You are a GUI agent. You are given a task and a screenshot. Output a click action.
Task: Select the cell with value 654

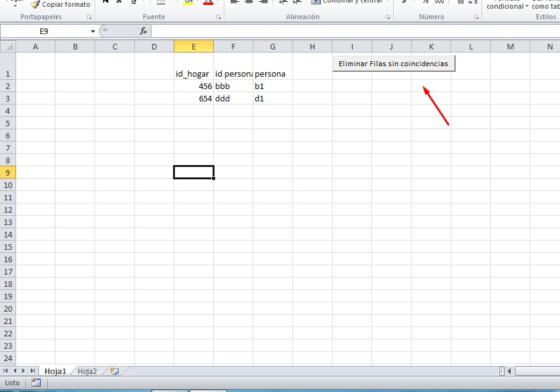coord(194,99)
